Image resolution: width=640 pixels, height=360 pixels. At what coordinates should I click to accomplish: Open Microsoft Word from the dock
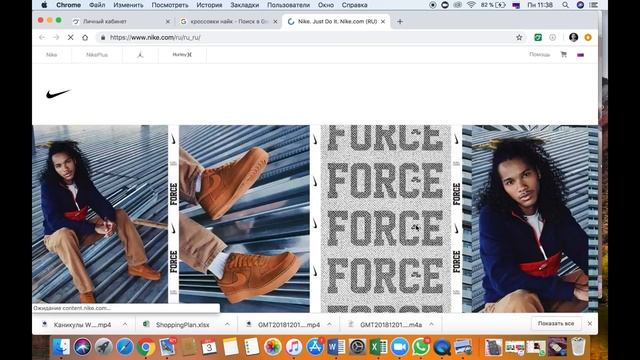pyautogui.click(x=336, y=347)
